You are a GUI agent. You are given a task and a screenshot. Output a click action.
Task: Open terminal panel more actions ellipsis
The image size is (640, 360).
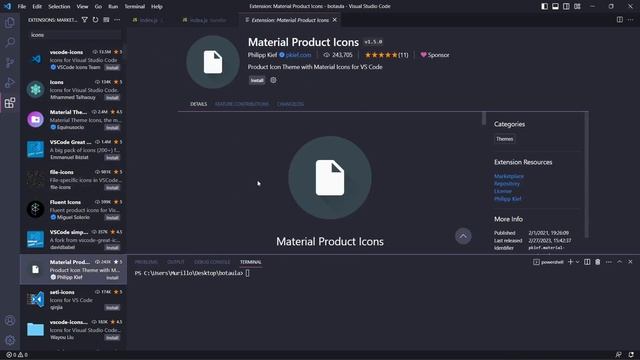tap(609, 262)
